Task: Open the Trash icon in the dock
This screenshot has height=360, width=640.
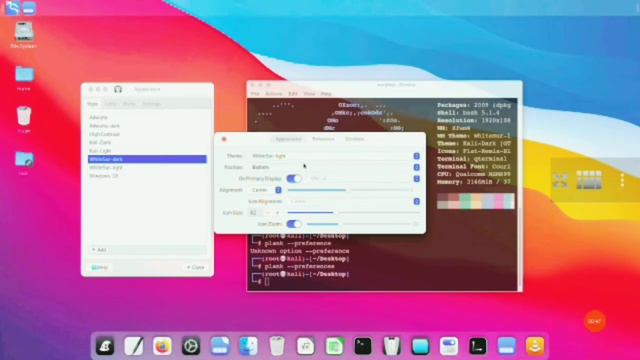Action: coord(277,347)
